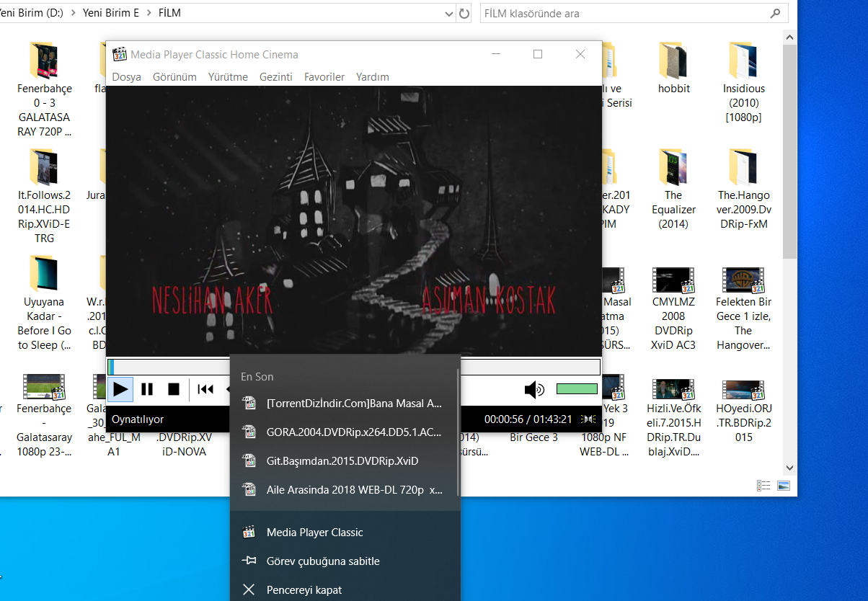
Task: Click the search magnifier icon in Explorer
Action: (x=776, y=13)
